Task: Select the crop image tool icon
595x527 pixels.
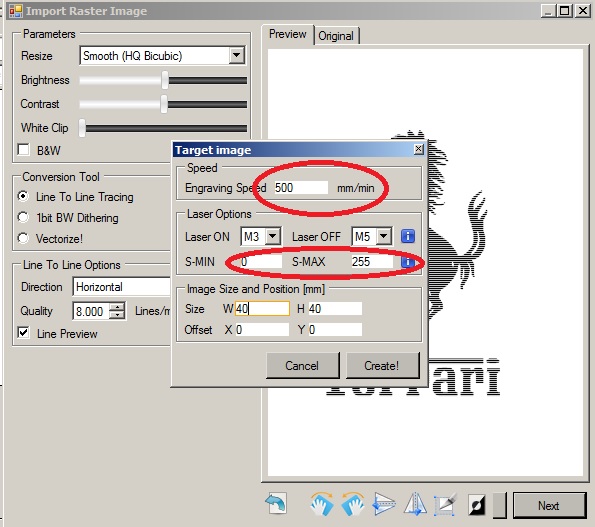Action: (x=445, y=504)
